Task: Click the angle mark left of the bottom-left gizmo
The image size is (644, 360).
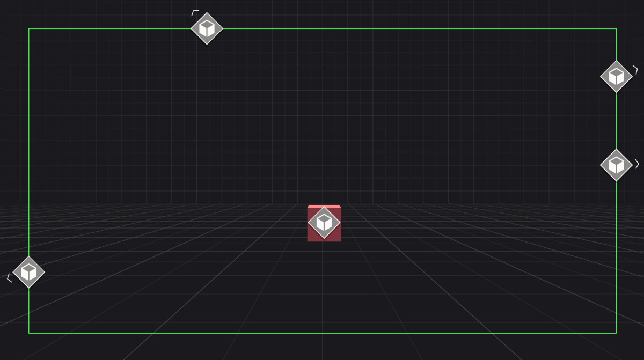Action: (9, 277)
